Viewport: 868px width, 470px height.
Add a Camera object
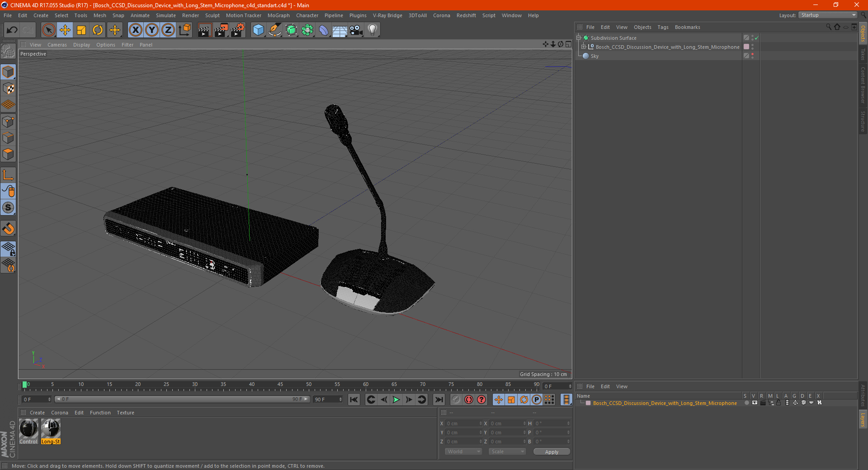pos(356,30)
